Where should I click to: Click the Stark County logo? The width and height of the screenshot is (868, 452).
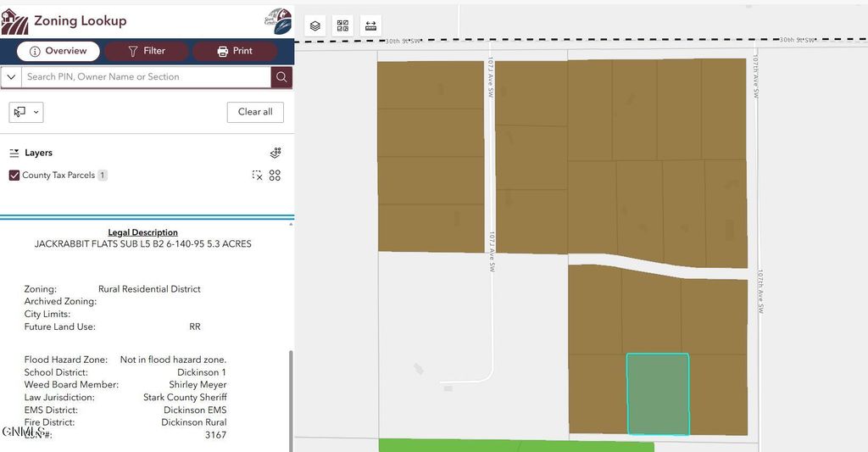click(277, 21)
